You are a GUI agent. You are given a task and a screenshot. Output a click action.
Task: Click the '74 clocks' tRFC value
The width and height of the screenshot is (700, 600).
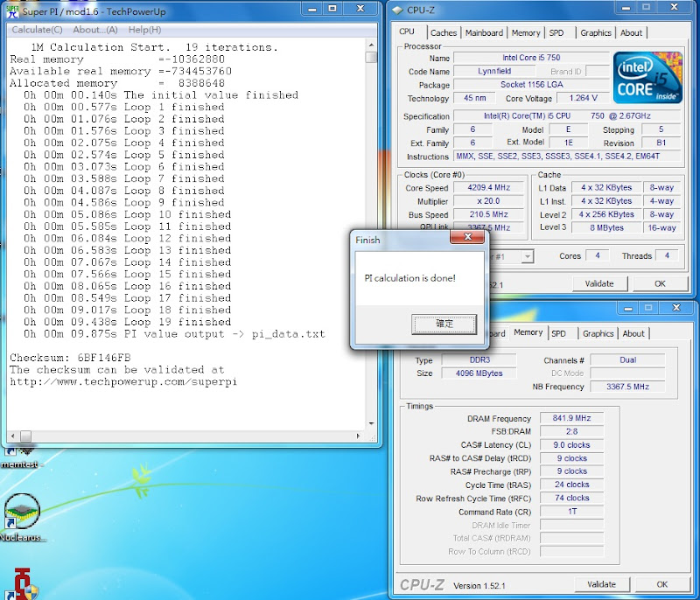pos(572,498)
